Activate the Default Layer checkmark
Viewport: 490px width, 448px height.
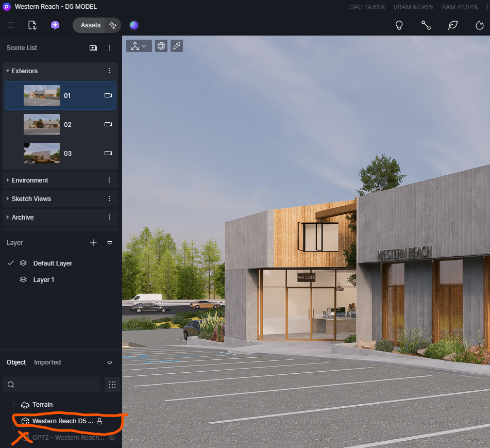[11, 263]
